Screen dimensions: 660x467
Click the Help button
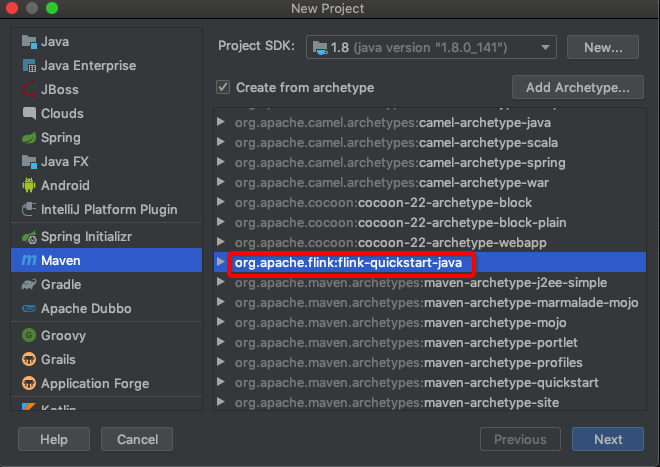click(x=54, y=439)
